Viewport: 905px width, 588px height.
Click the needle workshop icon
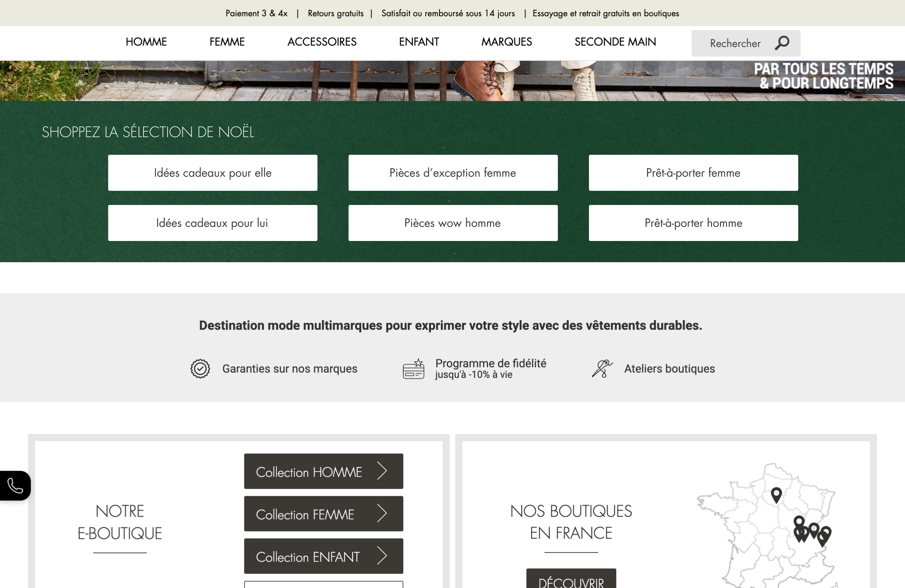point(602,368)
